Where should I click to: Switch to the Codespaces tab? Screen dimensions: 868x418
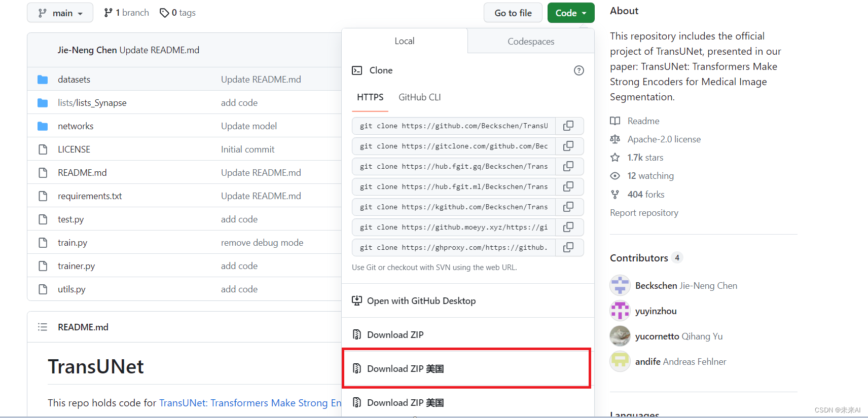point(531,42)
